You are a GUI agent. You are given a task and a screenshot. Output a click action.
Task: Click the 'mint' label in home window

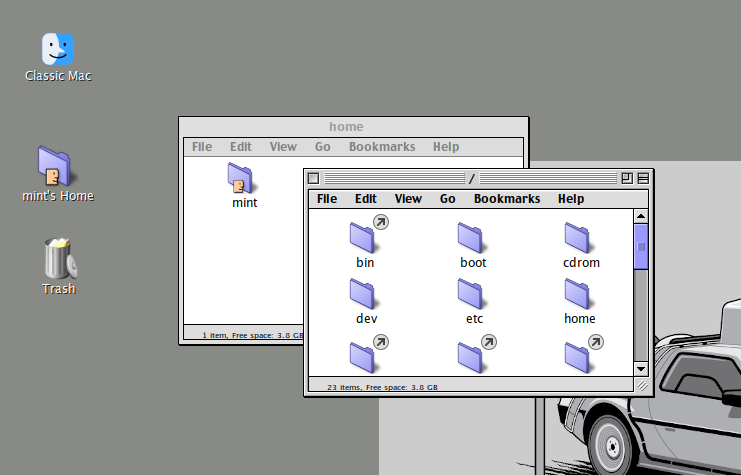pos(244,202)
